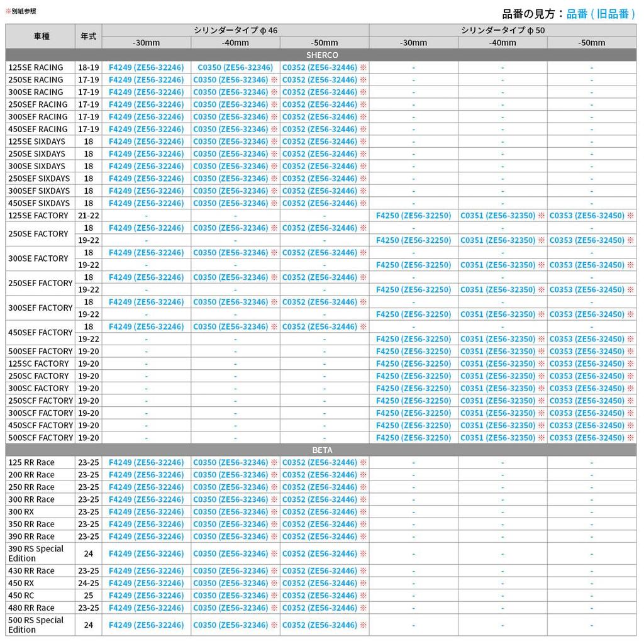
Task: Click year 17-19 in the 250SEF RACING row
Action: tap(88, 104)
